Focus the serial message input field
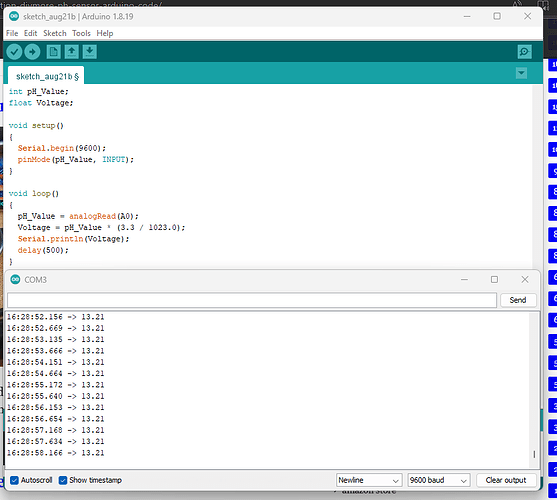557x500 pixels. pyautogui.click(x=252, y=300)
